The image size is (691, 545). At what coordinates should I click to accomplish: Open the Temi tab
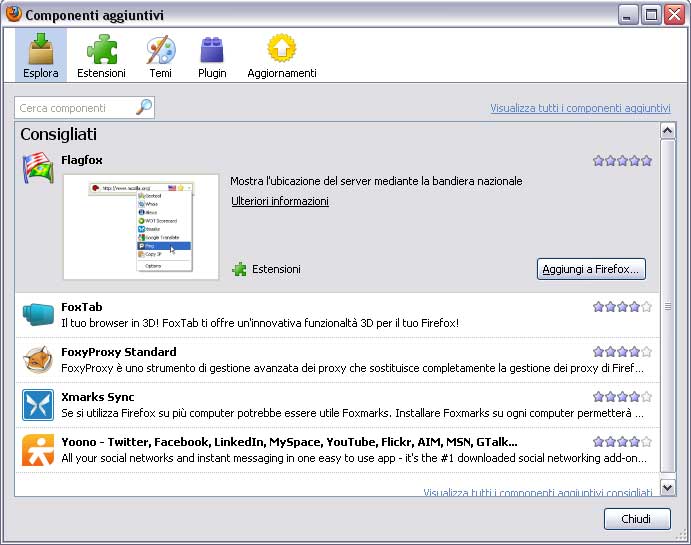tap(160, 55)
